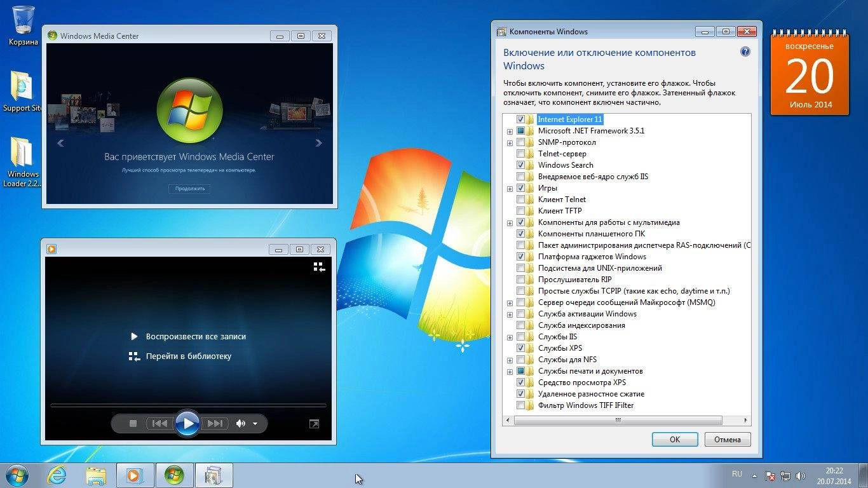Switch the media player to full screen
Screen dimensions: 868x488
[x=314, y=423]
